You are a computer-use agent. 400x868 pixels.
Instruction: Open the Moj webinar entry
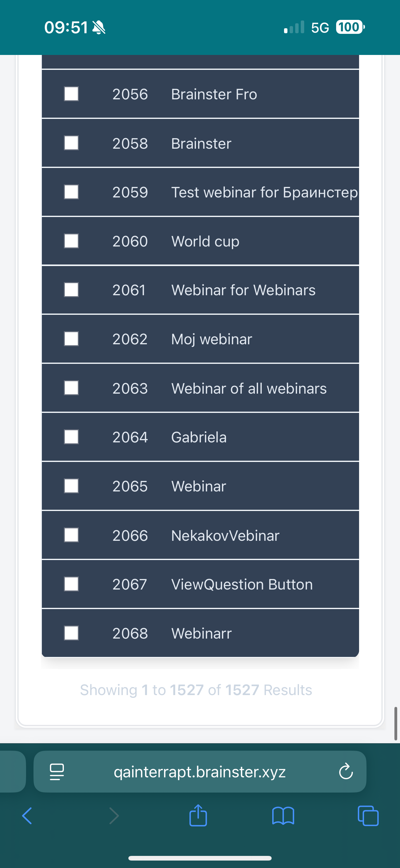click(211, 339)
